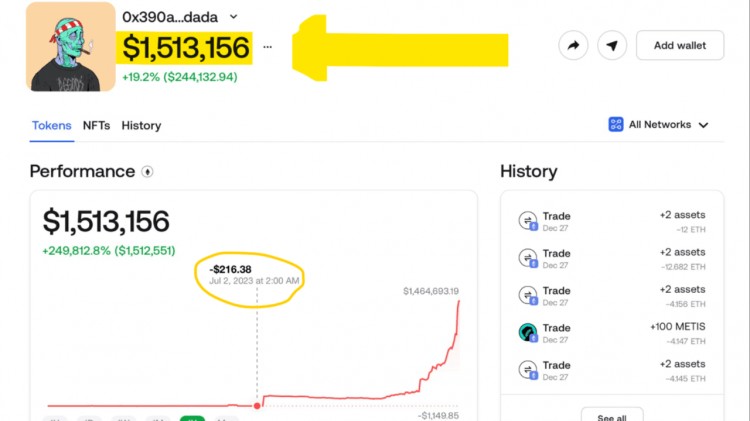Screen dimensions: 750x421
Task: Expand the wallet address 0x390a...dada dropdown
Action: 234,16
